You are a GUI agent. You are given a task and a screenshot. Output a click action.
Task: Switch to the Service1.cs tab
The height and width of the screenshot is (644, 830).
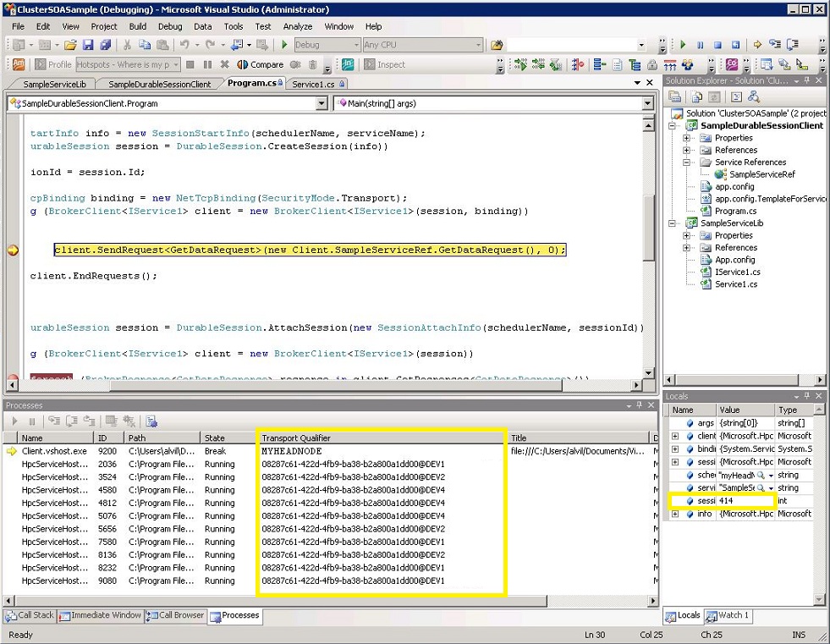click(x=316, y=83)
